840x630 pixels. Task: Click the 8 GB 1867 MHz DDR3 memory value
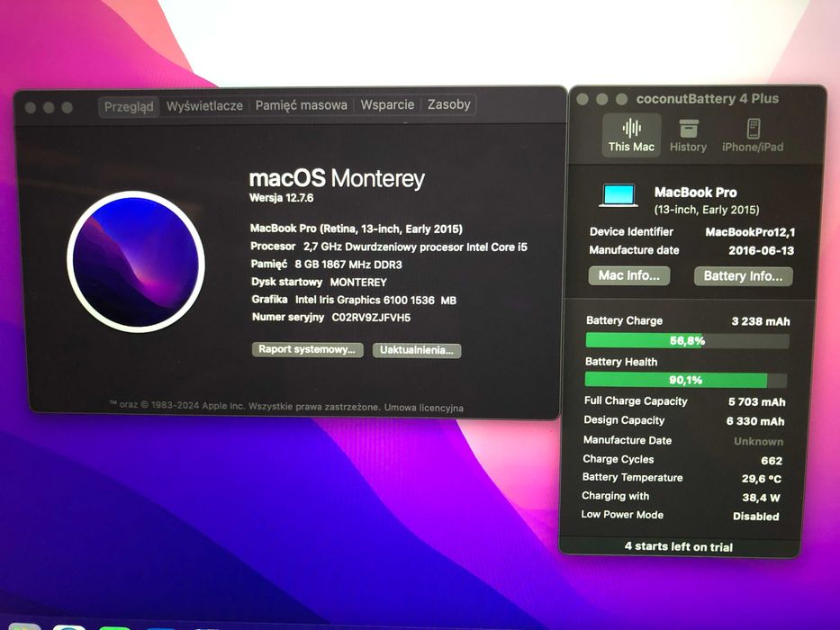(x=348, y=265)
